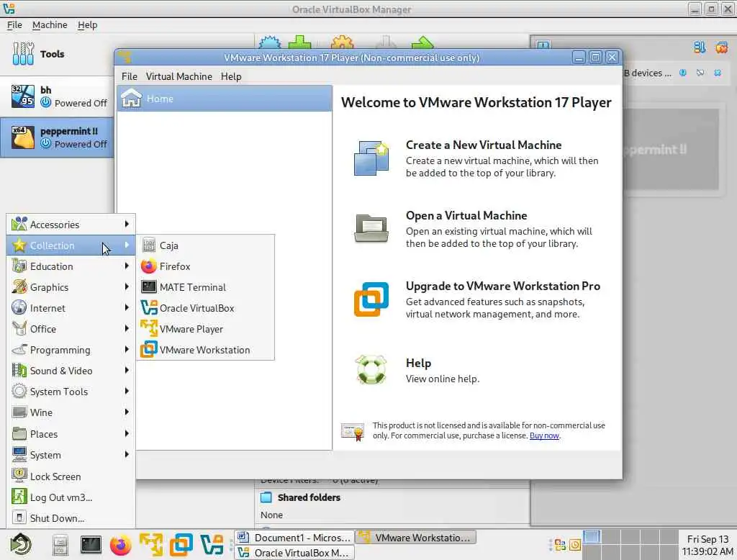This screenshot has width=737, height=560.
Task: Choose Lock Screen from main menu
Action: (71, 477)
